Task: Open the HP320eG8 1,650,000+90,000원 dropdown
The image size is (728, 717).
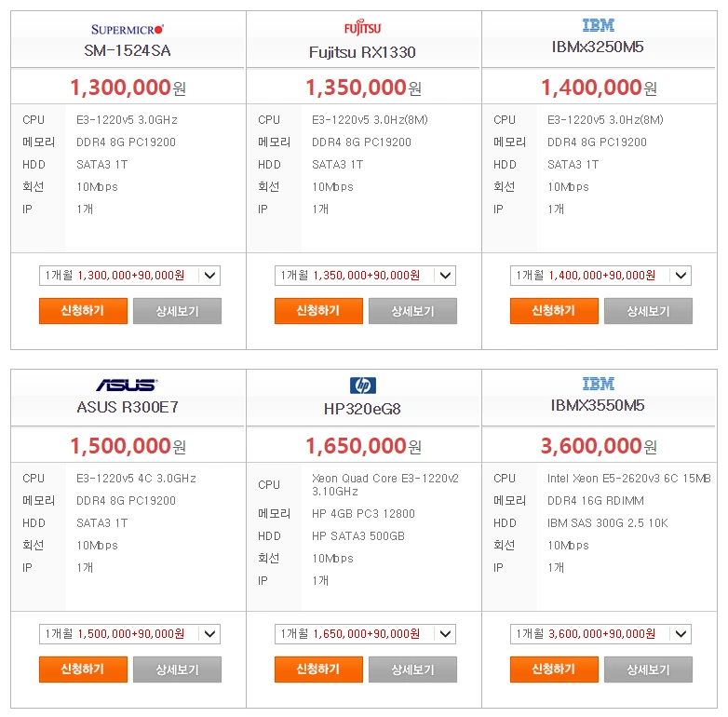Action: (x=365, y=634)
